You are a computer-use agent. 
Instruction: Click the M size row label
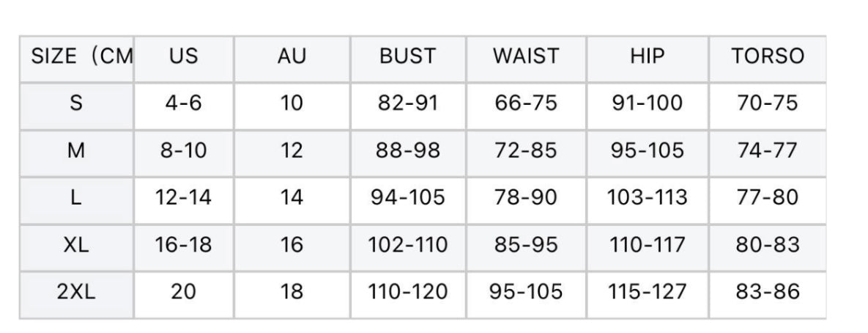(x=76, y=150)
